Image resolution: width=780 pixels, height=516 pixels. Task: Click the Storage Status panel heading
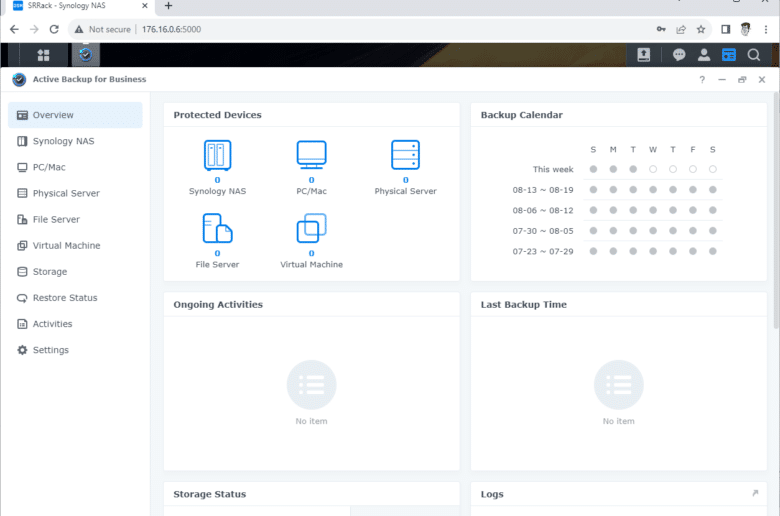[209, 494]
